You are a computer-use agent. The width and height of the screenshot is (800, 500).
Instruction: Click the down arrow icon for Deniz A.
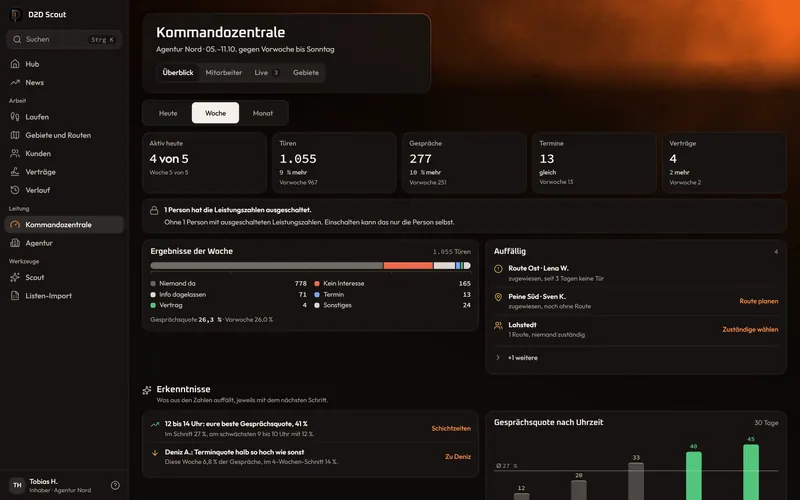click(155, 453)
